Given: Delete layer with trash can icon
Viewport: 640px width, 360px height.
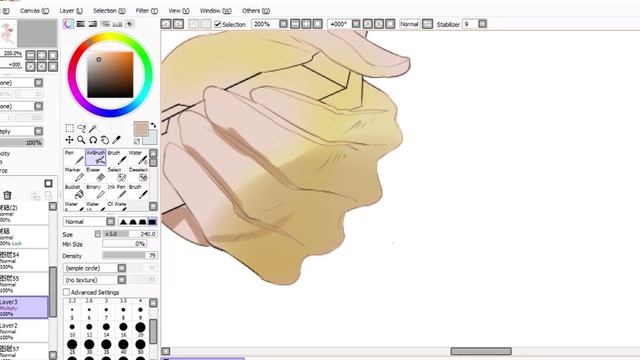Looking at the screenshot, I should (x=7, y=196).
